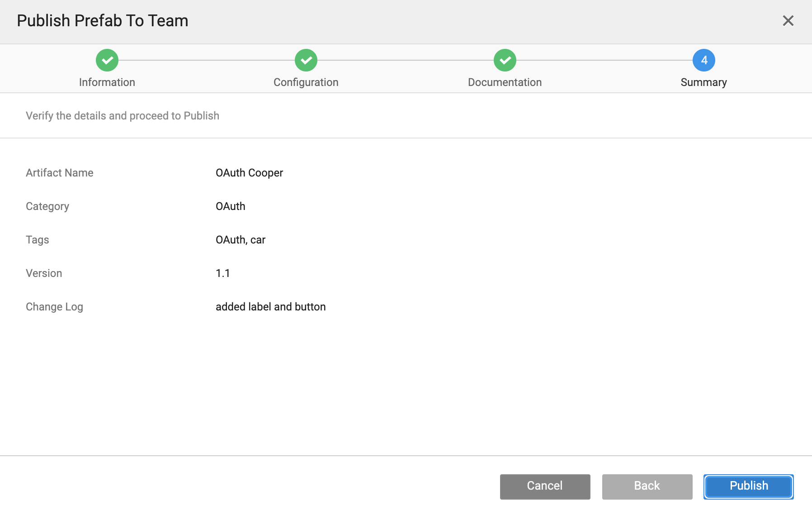Select the Documentation step label
Viewport: 812px width, 515px height.
point(505,82)
